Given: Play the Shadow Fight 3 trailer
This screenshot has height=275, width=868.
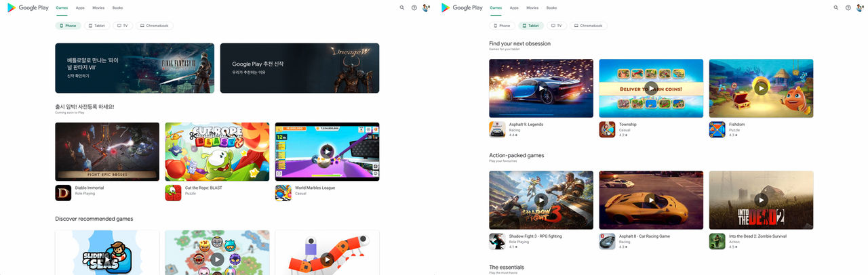Looking at the screenshot, I should point(541,200).
